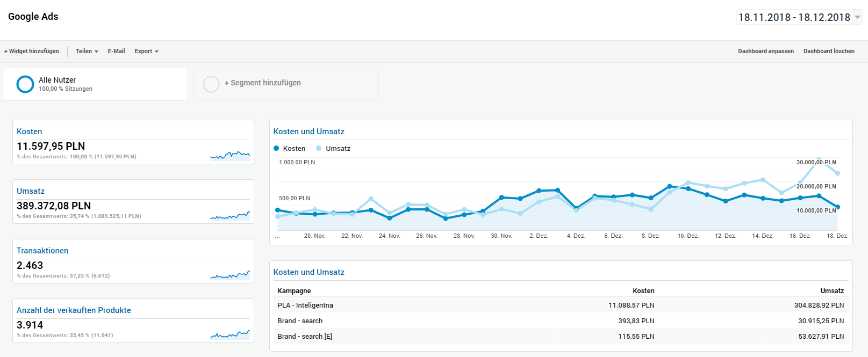Click the products sold value 3.914
The width and height of the screenshot is (868, 357).
(30, 325)
